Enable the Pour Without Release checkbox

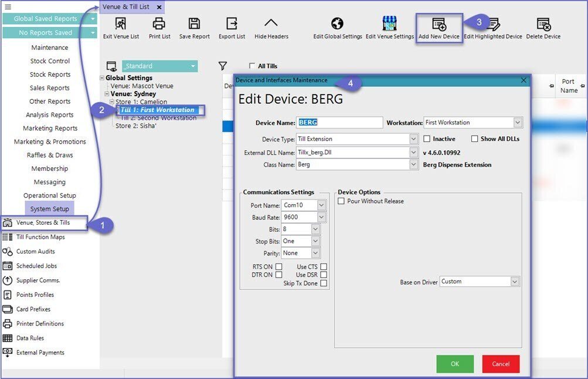[342, 201]
